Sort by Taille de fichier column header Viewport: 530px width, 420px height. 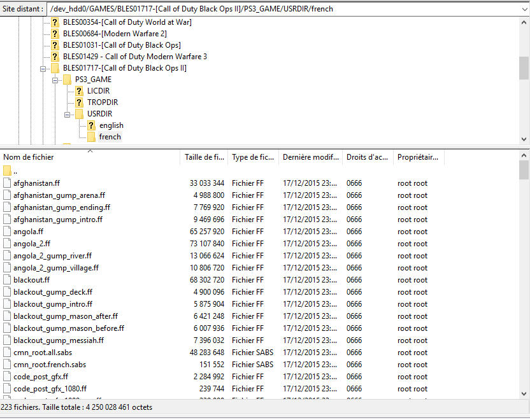tap(204, 157)
